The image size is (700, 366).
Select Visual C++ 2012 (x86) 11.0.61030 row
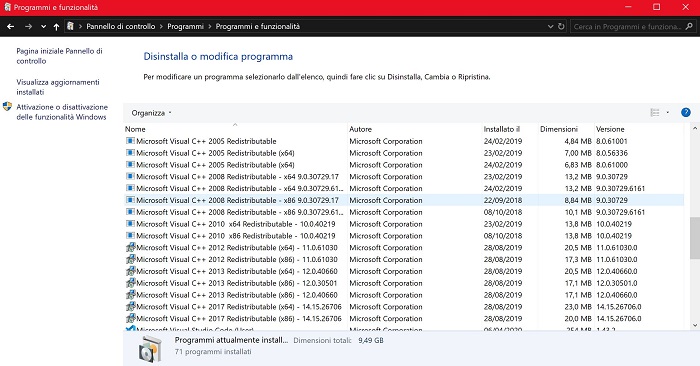pos(404,259)
